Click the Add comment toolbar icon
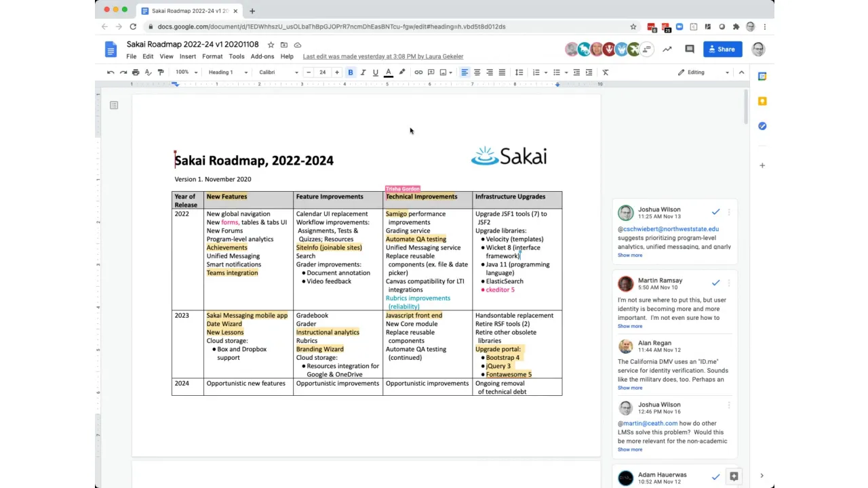This screenshot has height=488, width=868. point(431,72)
